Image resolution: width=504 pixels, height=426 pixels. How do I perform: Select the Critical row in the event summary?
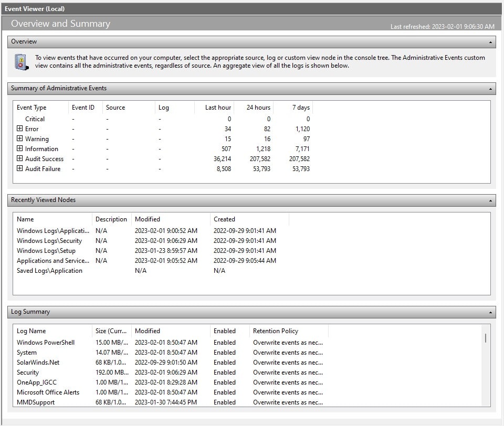point(35,119)
